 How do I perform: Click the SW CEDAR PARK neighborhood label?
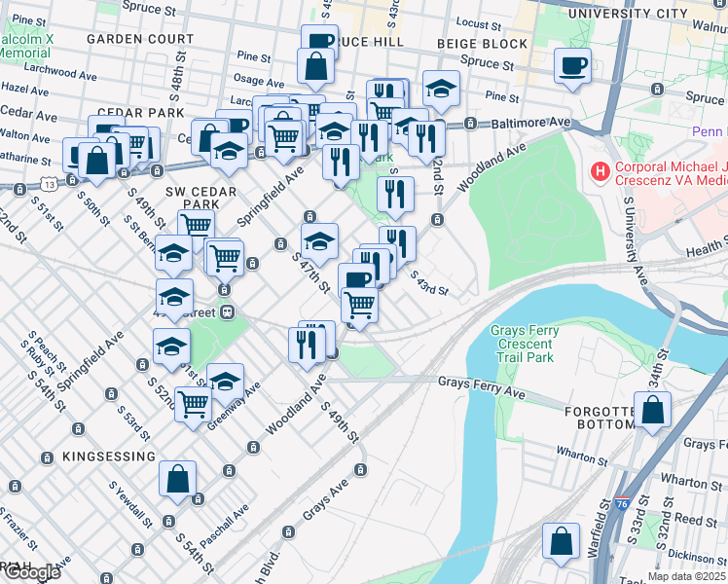point(201,198)
